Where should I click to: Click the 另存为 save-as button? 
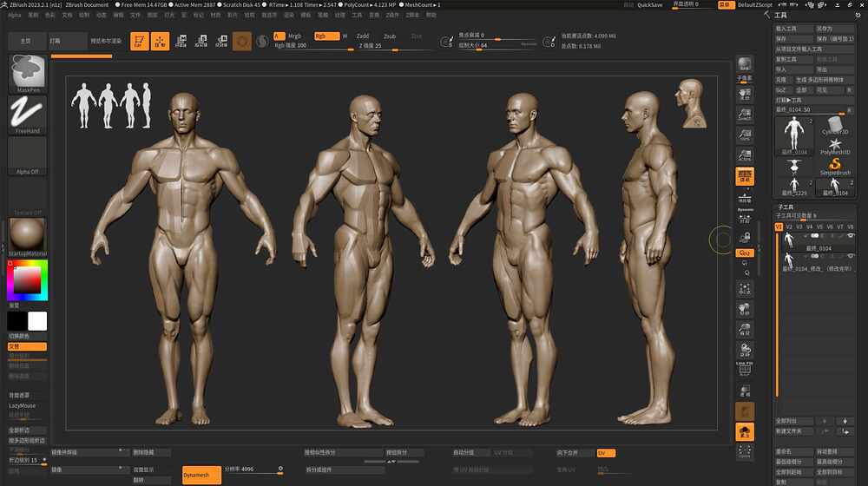pos(835,29)
